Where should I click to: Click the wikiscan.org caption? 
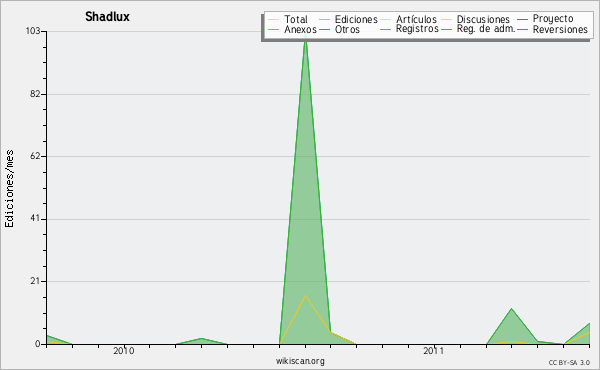click(x=300, y=361)
